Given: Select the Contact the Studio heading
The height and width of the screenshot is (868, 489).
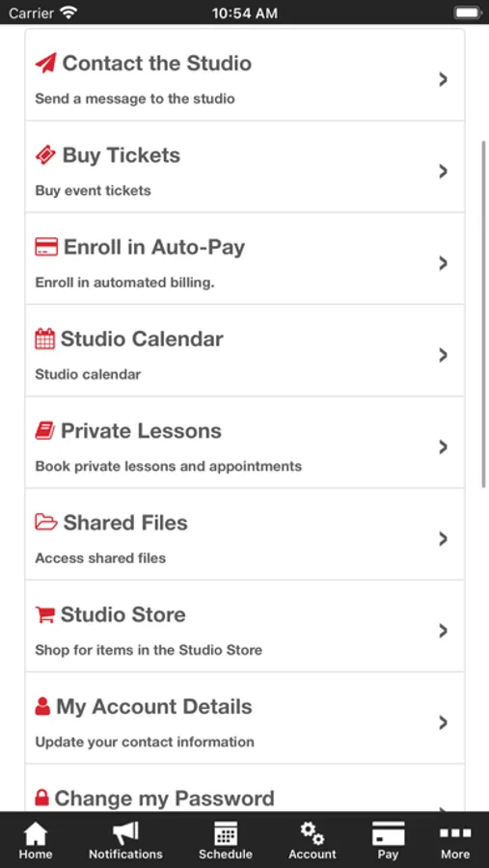Looking at the screenshot, I should [x=156, y=63].
